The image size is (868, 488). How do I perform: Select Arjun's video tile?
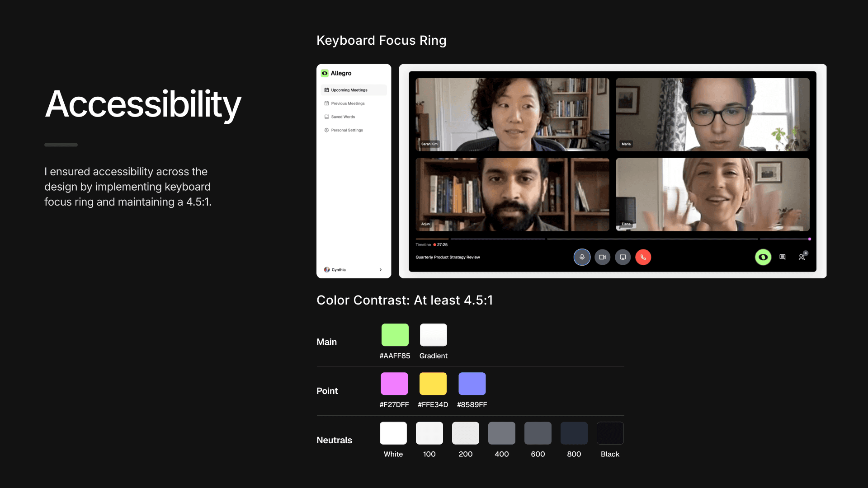tap(512, 194)
